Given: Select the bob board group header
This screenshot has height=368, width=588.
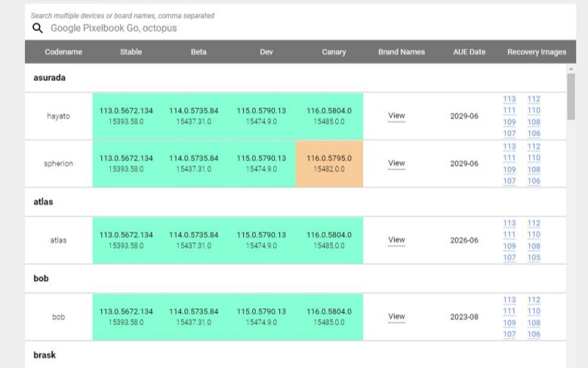Looking at the screenshot, I should (x=41, y=279).
